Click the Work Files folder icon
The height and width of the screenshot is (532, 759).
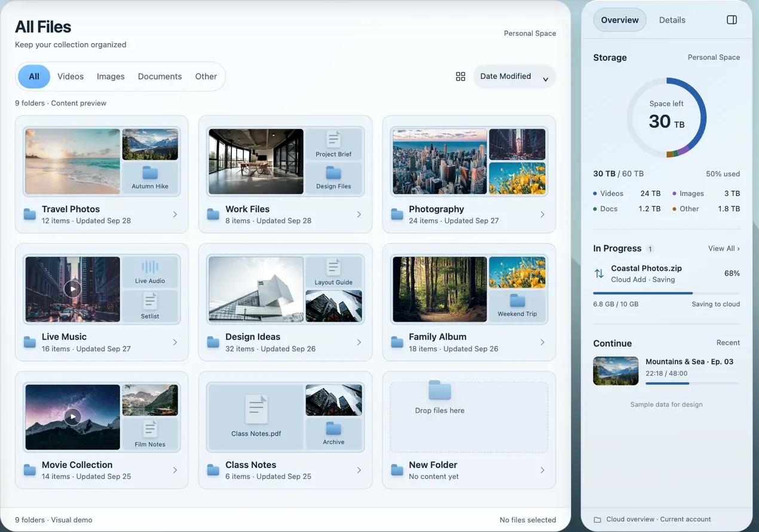click(x=213, y=214)
